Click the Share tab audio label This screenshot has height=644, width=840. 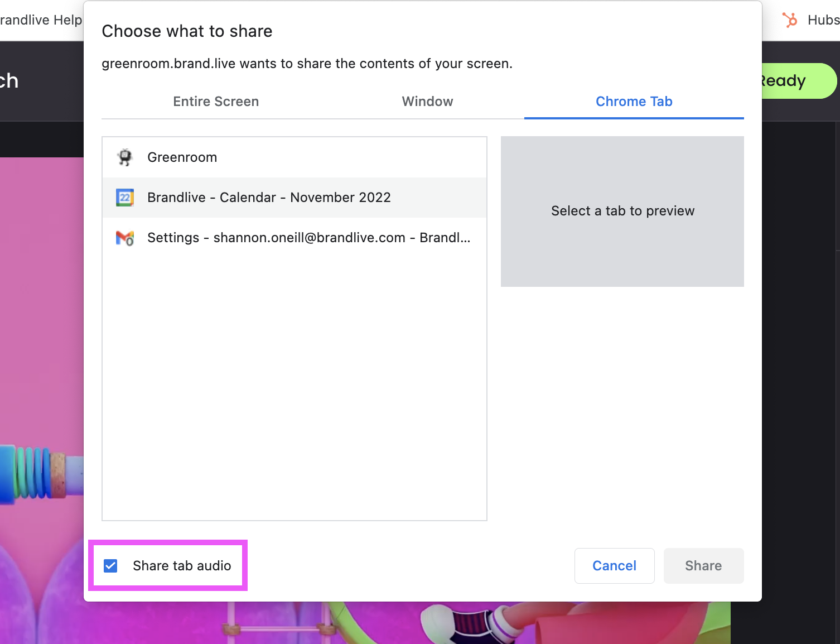pos(182,566)
